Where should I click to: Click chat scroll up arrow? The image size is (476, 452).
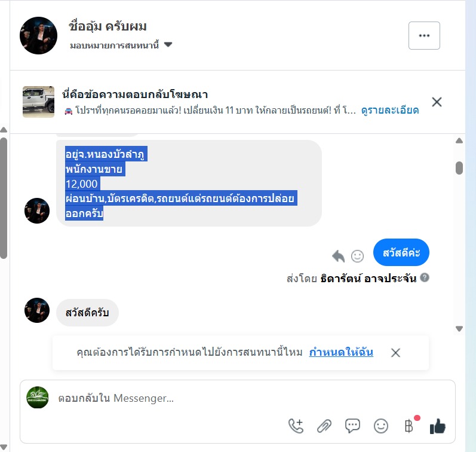(459, 141)
